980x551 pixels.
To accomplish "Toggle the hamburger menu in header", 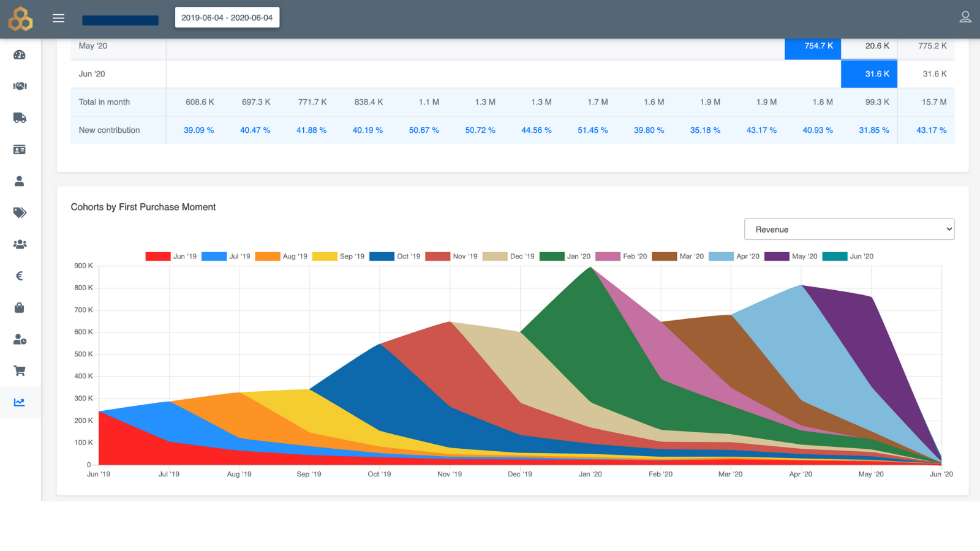I will coord(59,18).
